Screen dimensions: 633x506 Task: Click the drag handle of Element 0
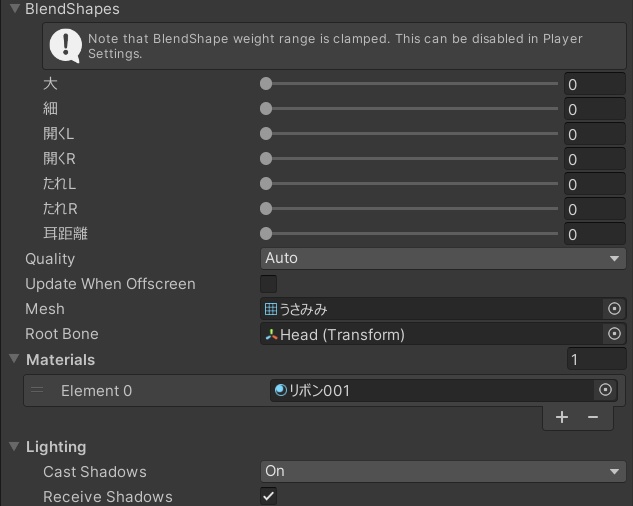coord(37,391)
